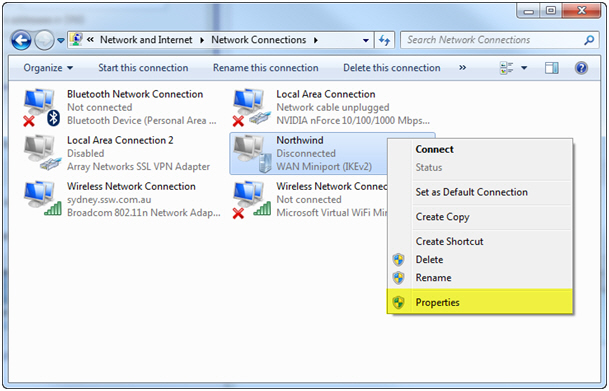
Task: Select the sydney.ssw.com.au wireless connection icon
Action: pos(43,199)
